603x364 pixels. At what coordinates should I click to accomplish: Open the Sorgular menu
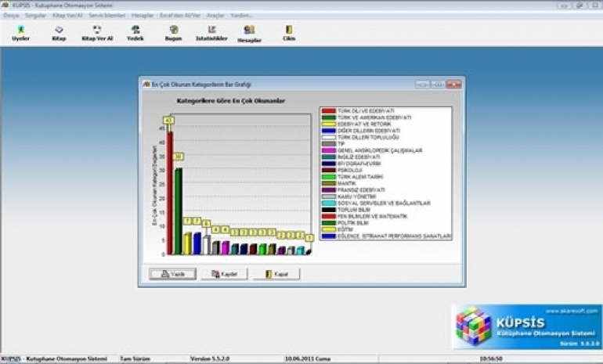[x=37, y=15]
